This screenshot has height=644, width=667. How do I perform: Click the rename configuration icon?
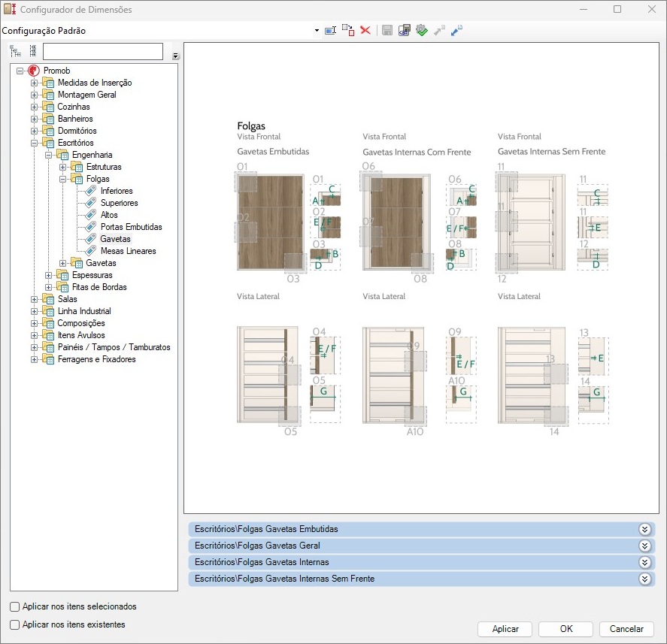(x=331, y=30)
